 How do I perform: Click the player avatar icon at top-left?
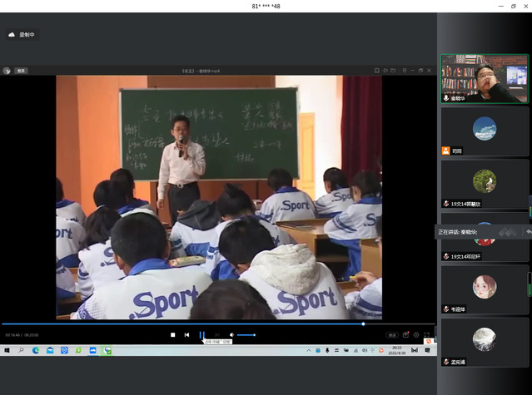click(7, 71)
